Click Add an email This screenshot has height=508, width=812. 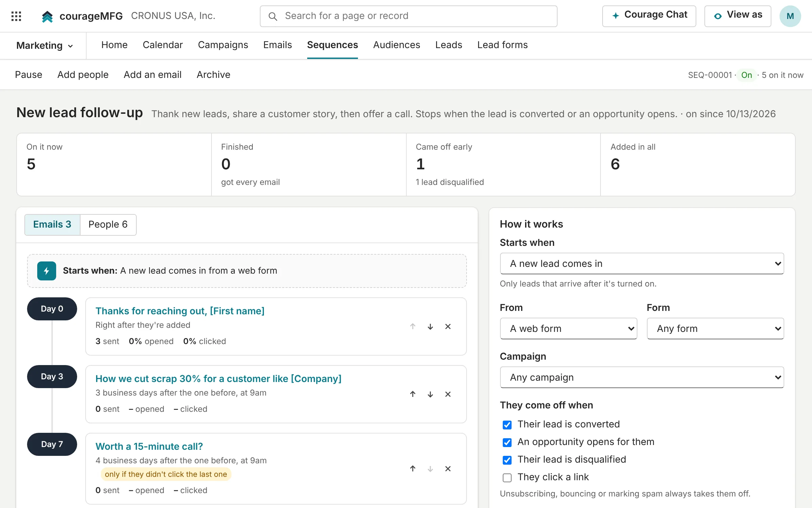click(153, 75)
